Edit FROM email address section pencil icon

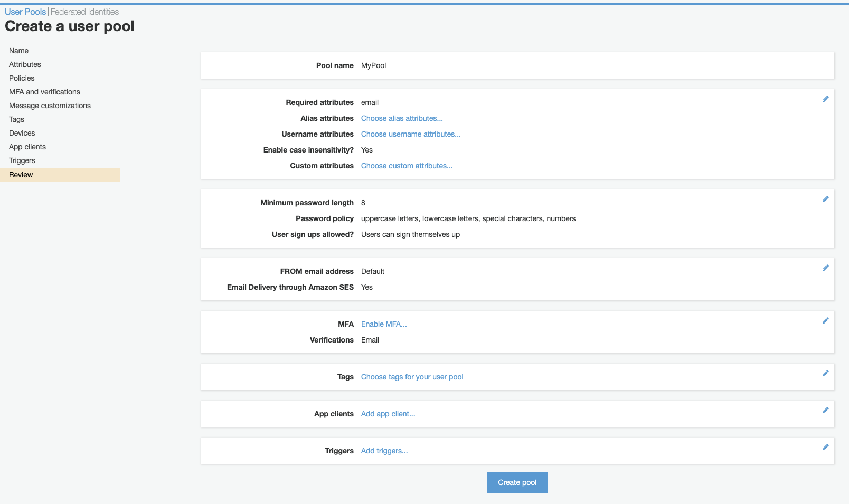(825, 268)
